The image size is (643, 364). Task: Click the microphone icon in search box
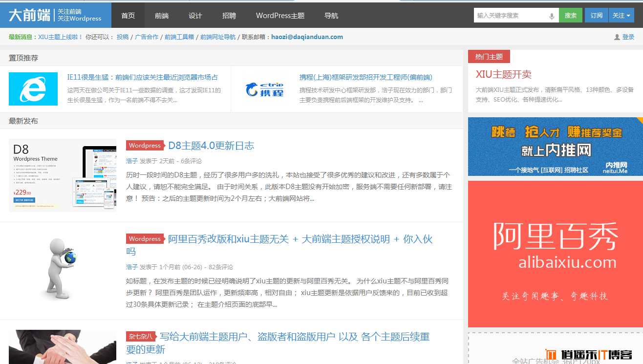click(552, 16)
